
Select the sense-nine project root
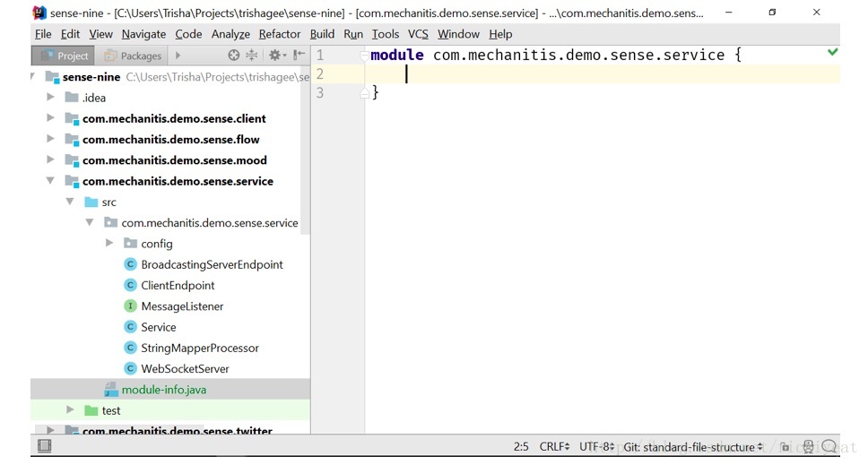click(91, 77)
